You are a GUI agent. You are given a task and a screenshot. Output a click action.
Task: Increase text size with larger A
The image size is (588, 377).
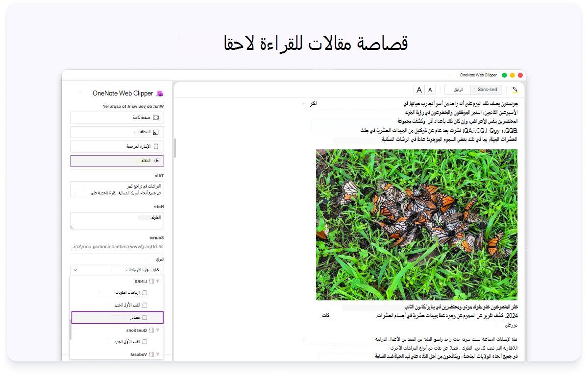point(419,90)
